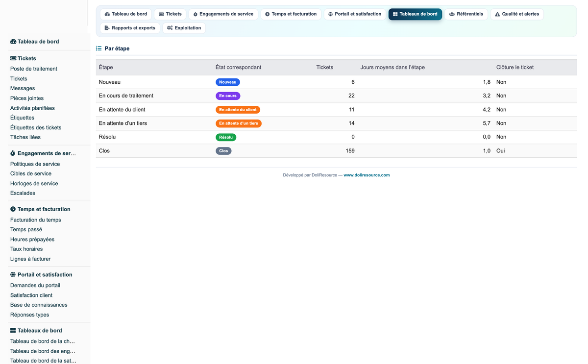Click the export icon in Rapports et exports tab
The height and width of the screenshot is (364, 588).
point(107,28)
